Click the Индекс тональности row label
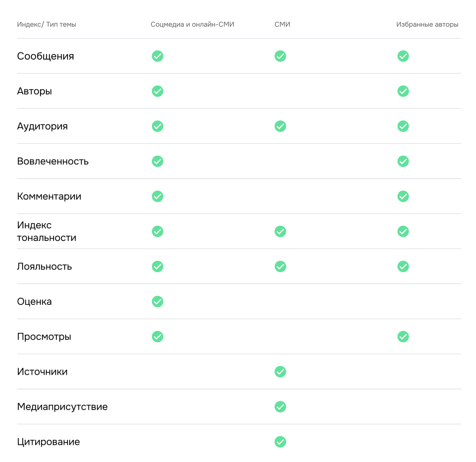Viewport: 476px width, 462px height. (x=46, y=231)
